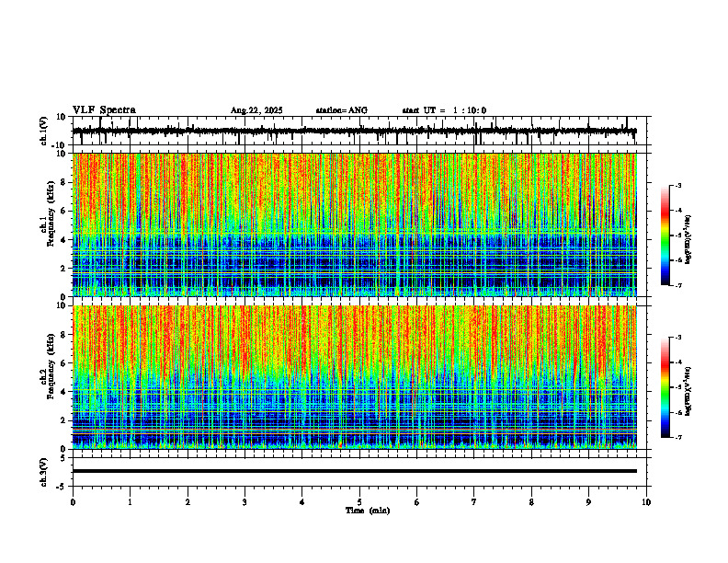Click the ch.2 spectrogram panel
This screenshot has width=728, height=563.
pyautogui.click(x=355, y=377)
